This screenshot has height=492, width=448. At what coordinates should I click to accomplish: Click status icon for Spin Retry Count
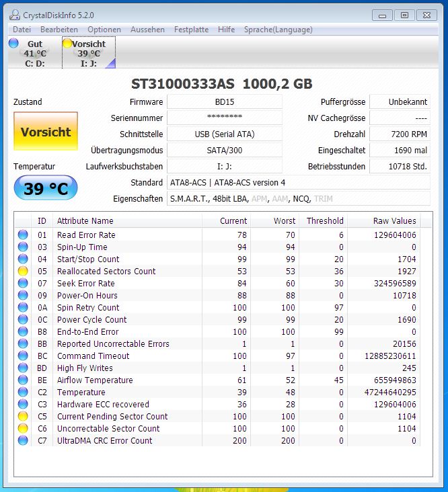point(23,307)
